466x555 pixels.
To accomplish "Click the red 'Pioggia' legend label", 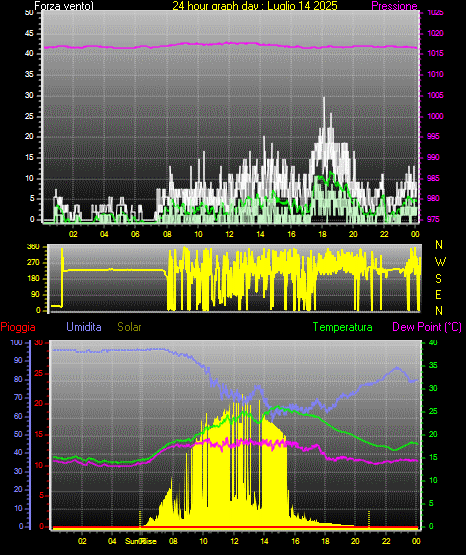I will [x=18, y=327].
